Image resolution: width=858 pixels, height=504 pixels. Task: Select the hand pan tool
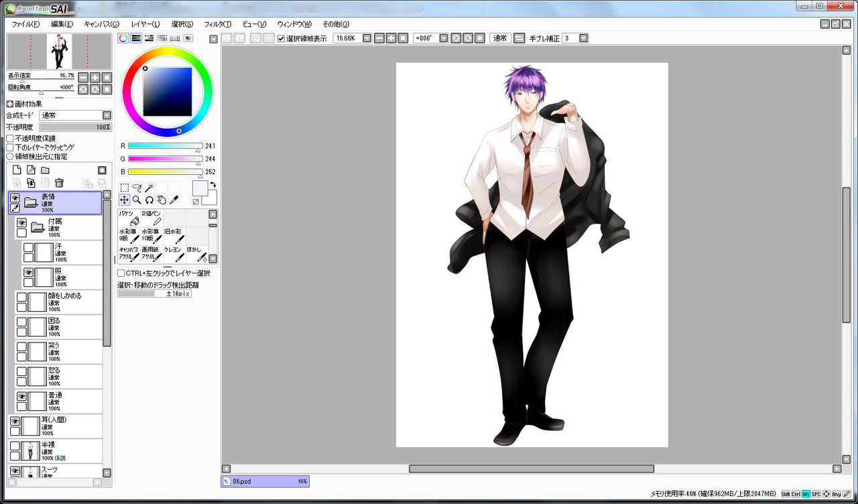(x=161, y=200)
